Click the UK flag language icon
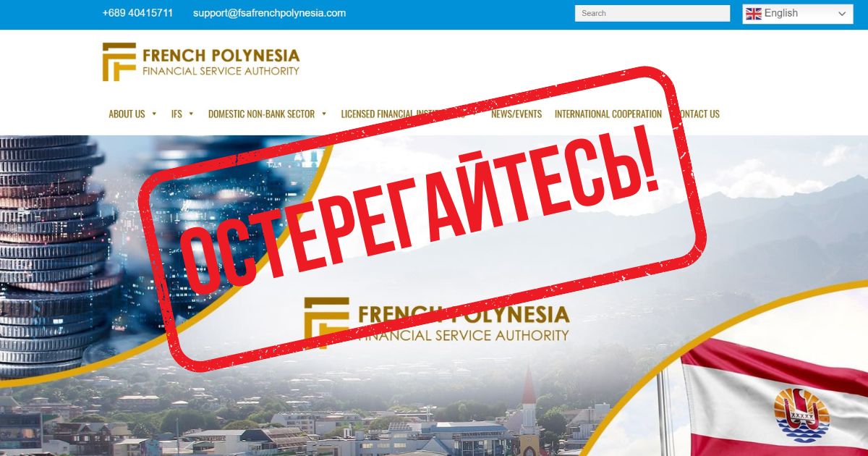This screenshot has height=456, width=868. pyautogui.click(x=754, y=14)
